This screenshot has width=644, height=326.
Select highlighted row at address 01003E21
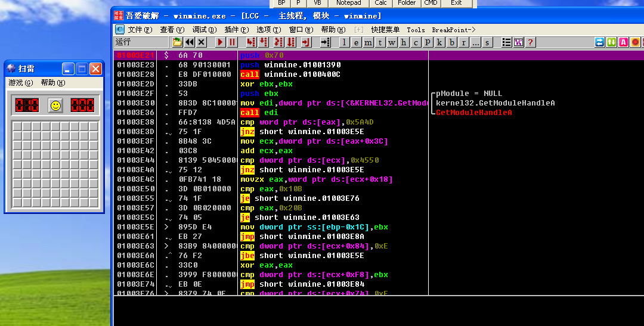(378, 55)
